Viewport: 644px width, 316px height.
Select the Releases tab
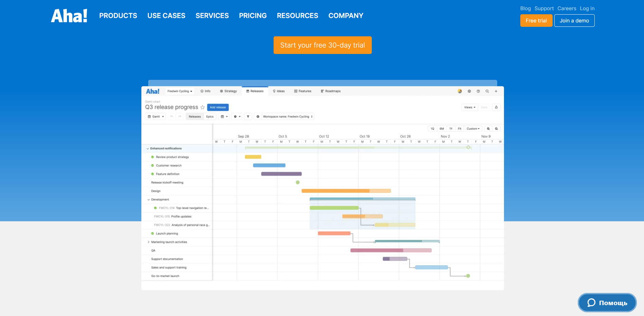(x=255, y=91)
